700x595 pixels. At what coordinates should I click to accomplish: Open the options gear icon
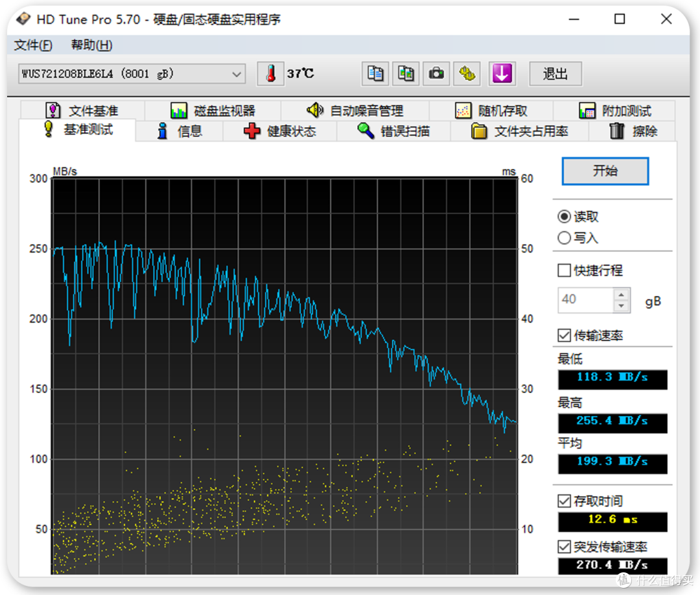coord(467,74)
